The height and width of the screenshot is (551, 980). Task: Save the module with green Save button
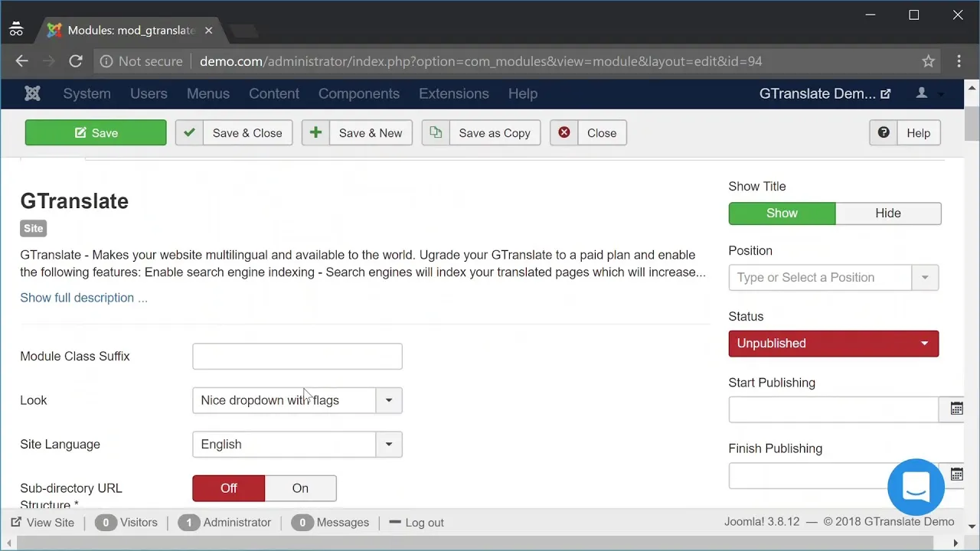tap(96, 132)
